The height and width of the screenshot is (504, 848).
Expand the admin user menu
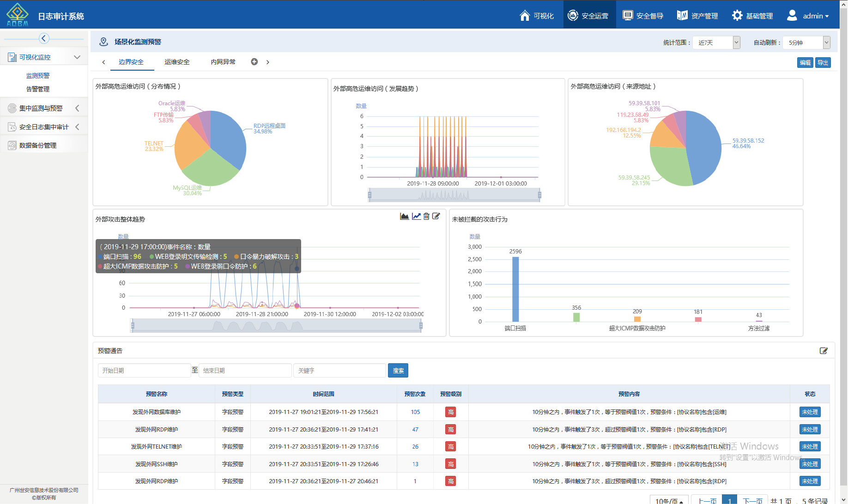(808, 16)
